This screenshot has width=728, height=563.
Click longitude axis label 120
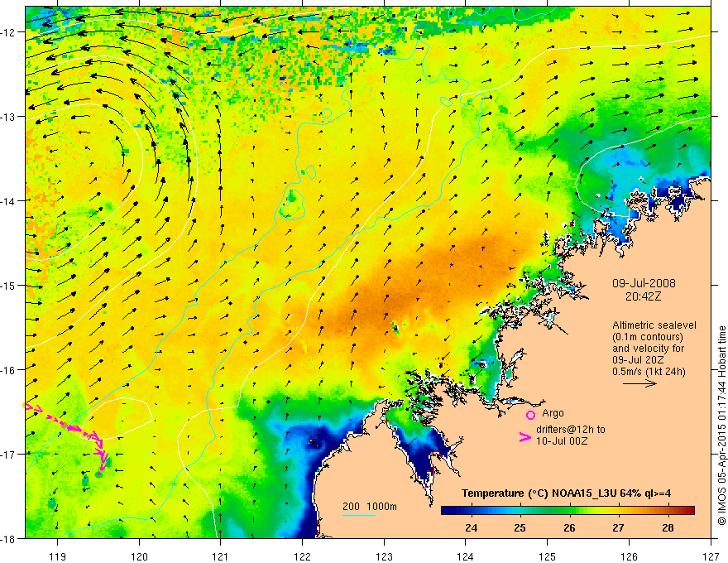pos(139,556)
